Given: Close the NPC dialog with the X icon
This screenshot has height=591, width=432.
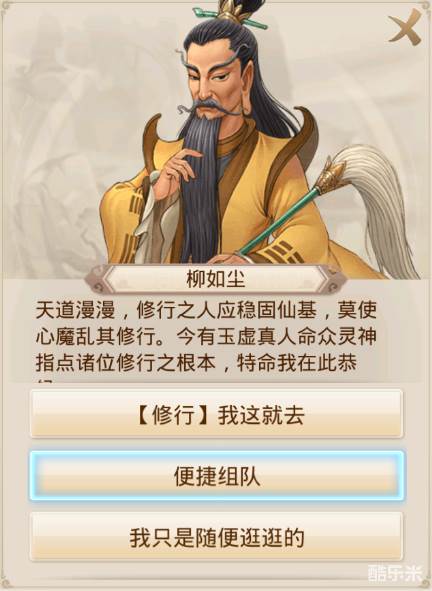Looking at the screenshot, I should [x=406, y=28].
